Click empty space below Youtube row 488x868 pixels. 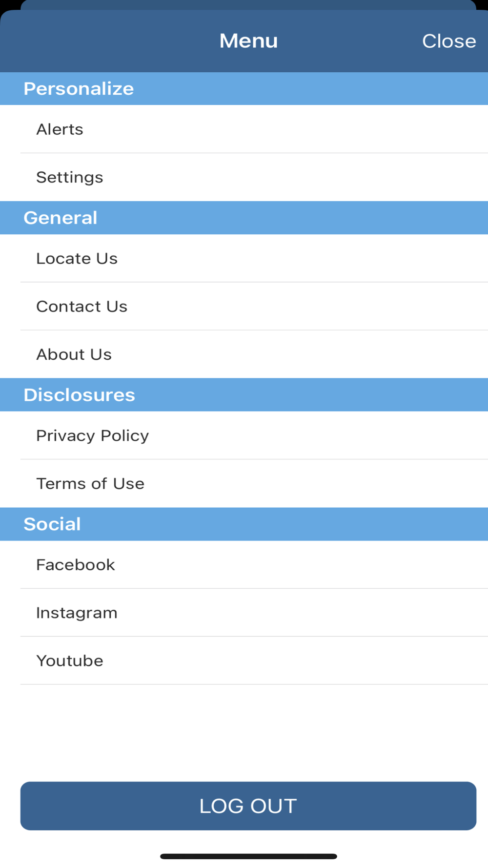point(244,732)
